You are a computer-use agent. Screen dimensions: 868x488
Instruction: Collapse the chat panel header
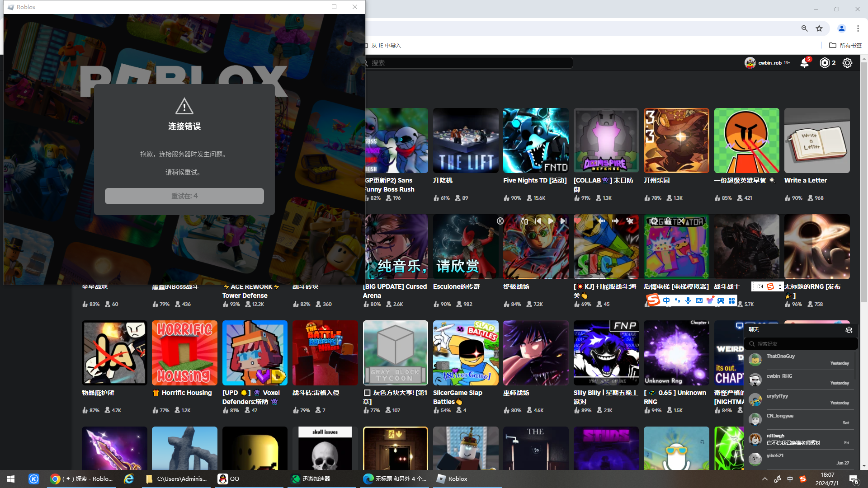(x=801, y=330)
